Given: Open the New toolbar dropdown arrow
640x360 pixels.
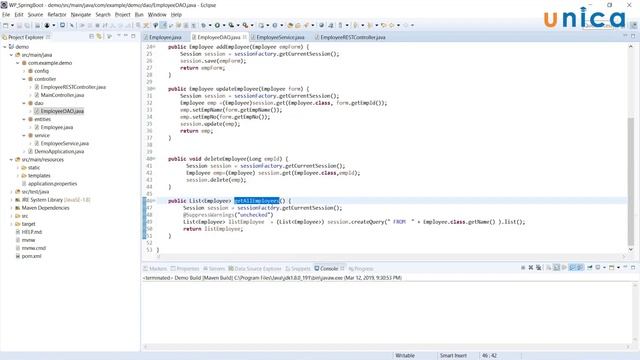Looking at the screenshot, I should click(x=12, y=25).
